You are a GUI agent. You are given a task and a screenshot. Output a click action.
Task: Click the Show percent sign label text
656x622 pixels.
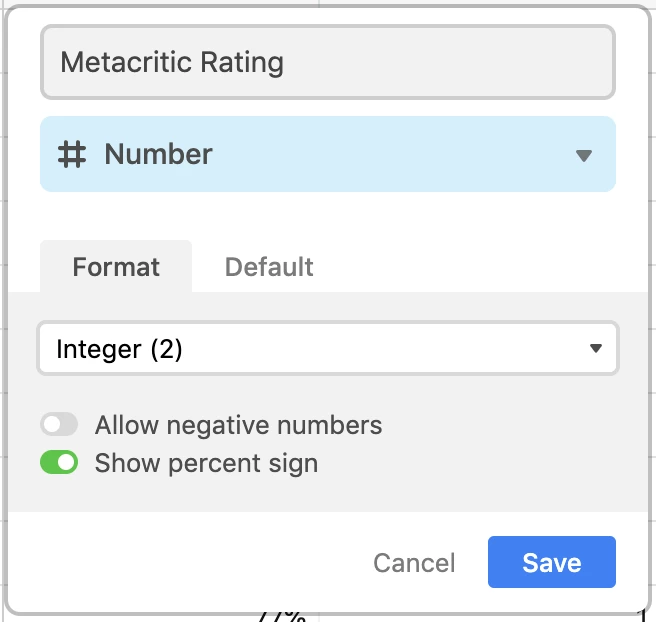pyautogui.click(x=206, y=463)
